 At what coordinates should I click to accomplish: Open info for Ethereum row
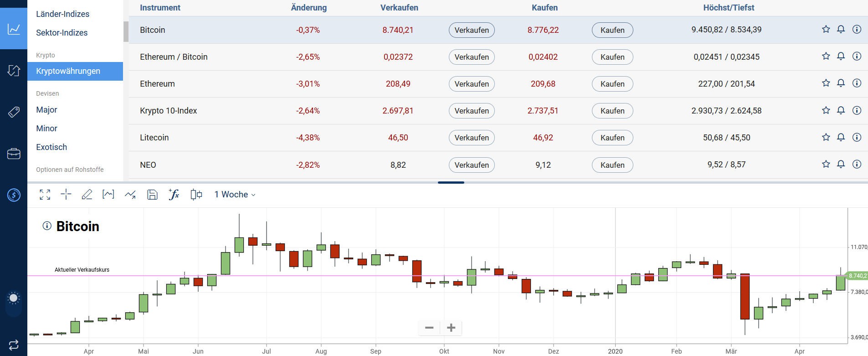(857, 83)
